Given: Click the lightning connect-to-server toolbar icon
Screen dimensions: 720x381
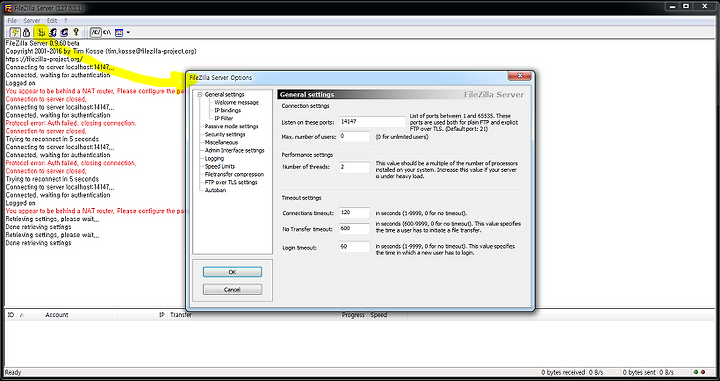Looking at the screenshot, I should (x=15, y=33).
